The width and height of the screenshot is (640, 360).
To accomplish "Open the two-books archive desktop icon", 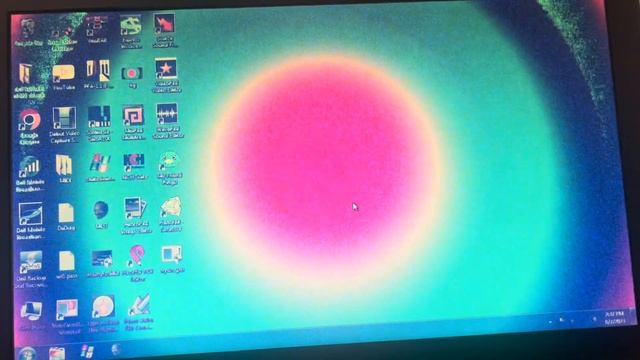I will pyautogui.click(x=98, y=74).
